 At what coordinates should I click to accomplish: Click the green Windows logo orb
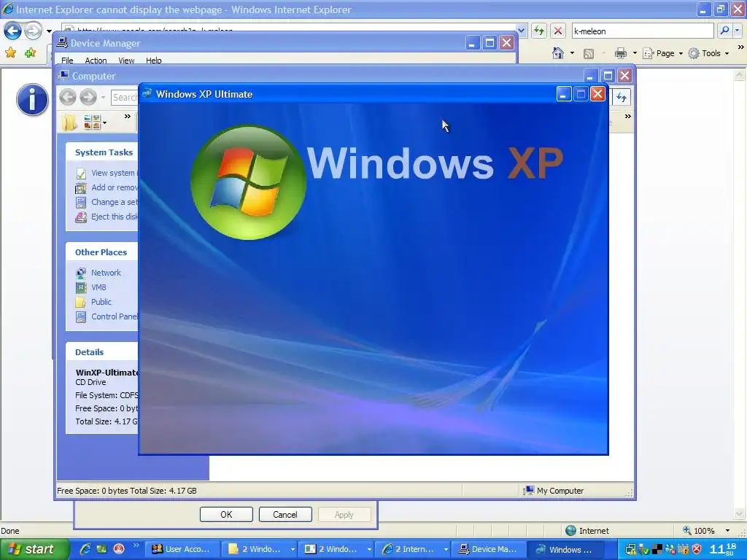(x=248, y=182)
